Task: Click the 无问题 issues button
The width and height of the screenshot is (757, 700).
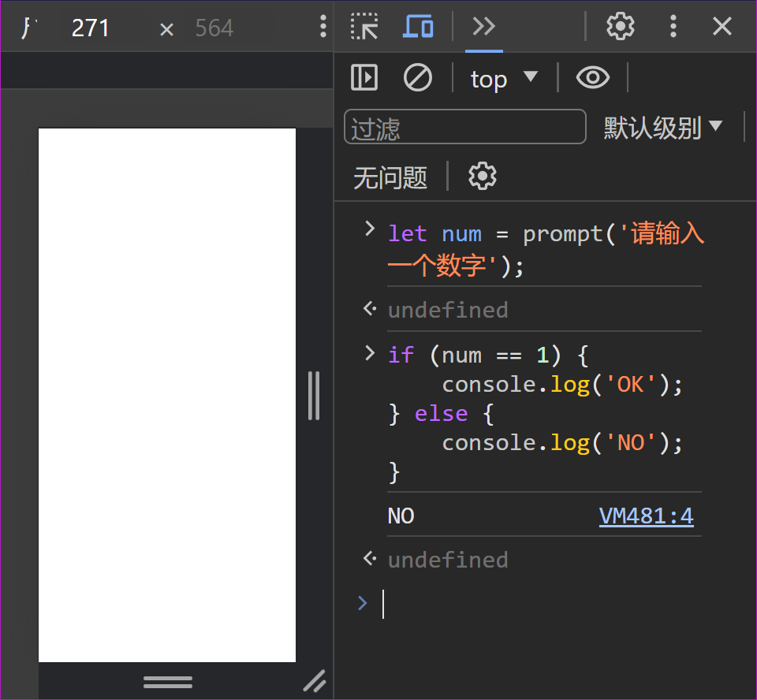Action: (x=390, y=177)
